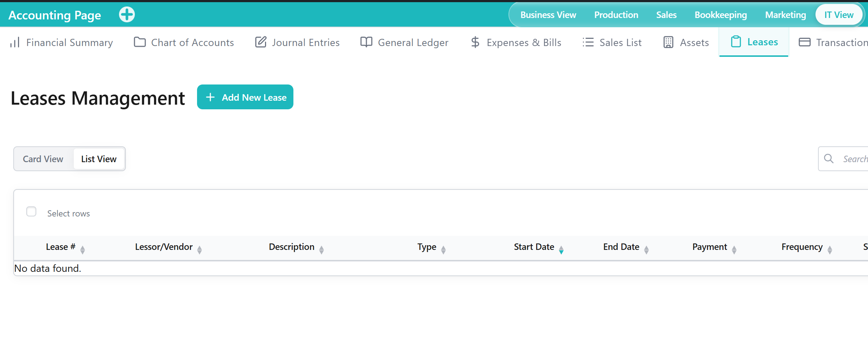Sort by Frequency column arrows

pos(830,250)
